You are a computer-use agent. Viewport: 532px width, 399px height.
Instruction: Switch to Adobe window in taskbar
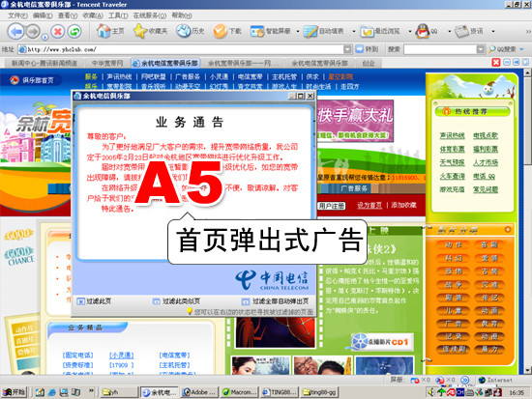[x=199, y=392]
